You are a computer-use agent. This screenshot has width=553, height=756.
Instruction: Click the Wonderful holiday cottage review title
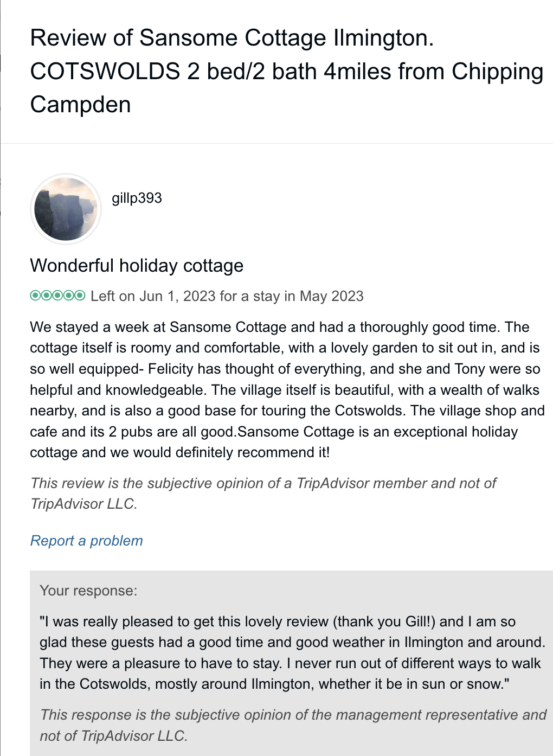tap(137, 266)
